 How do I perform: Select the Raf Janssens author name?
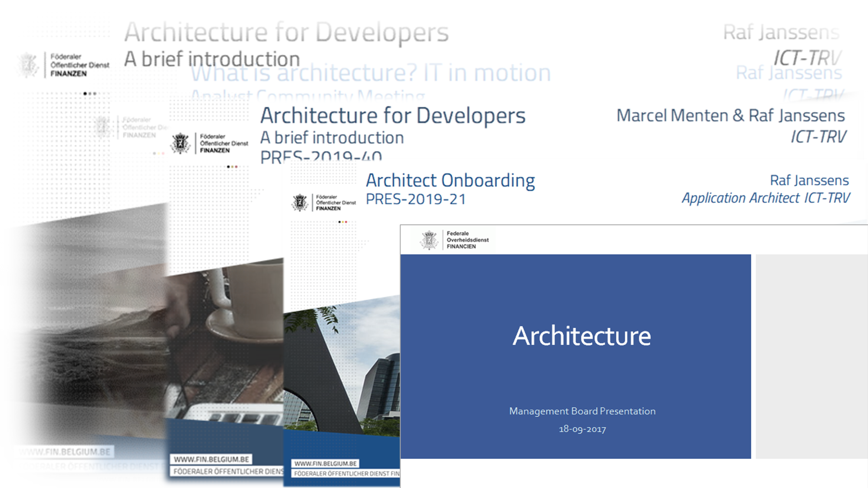(x=809, y=180)
